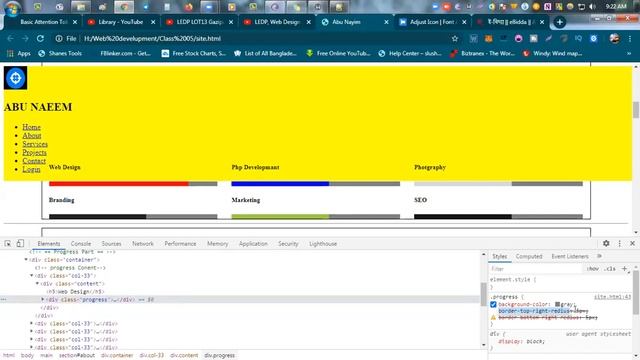Click the purple circle extension icon in toolbar
The image size is (640, 360).
pos(518,38)
